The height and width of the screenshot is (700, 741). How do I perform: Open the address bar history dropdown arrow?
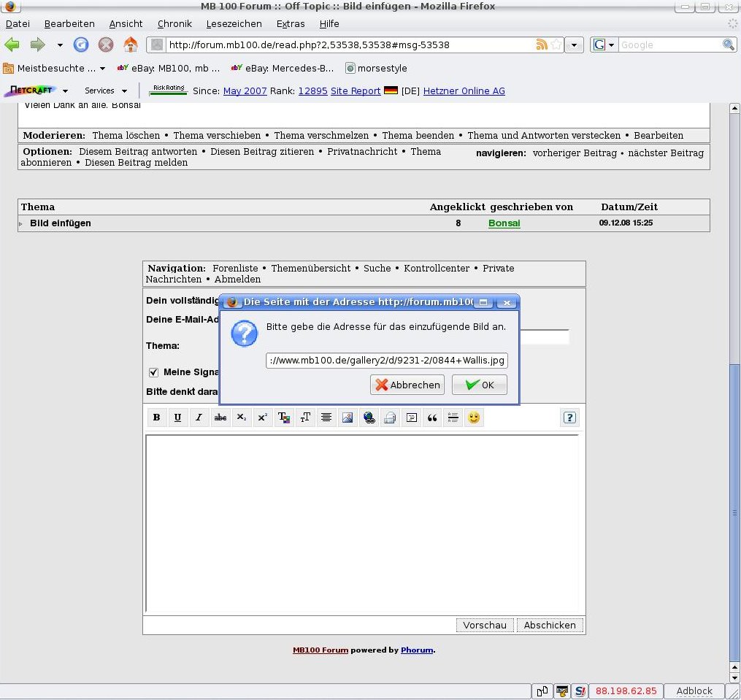click(x=575, y=45)
